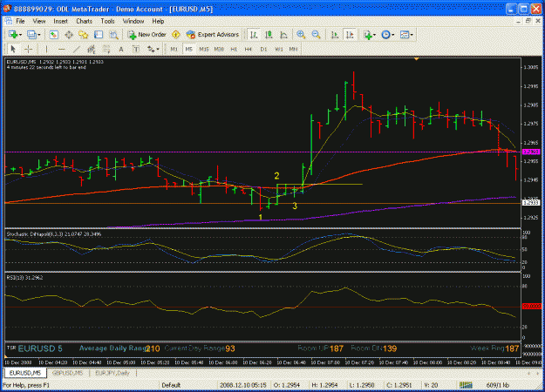
Task: Open the Periods clock dropdown
Action: 388,35
